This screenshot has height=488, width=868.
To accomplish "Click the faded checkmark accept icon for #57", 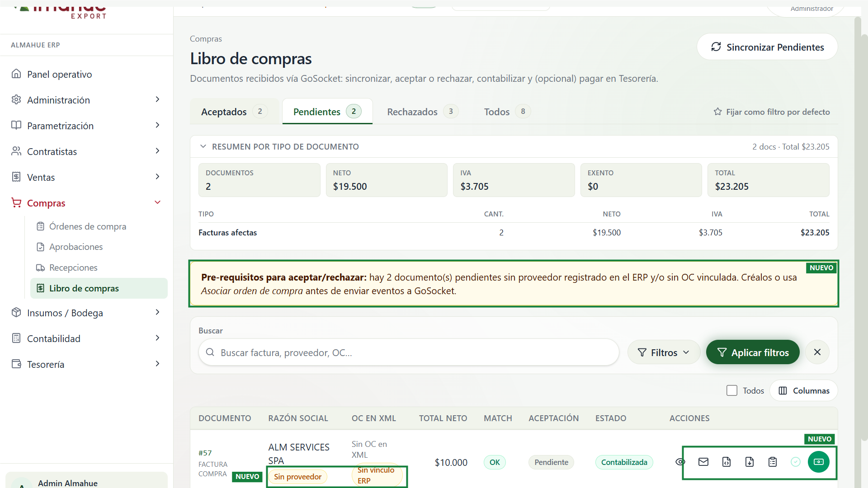I will coord(796,462).
